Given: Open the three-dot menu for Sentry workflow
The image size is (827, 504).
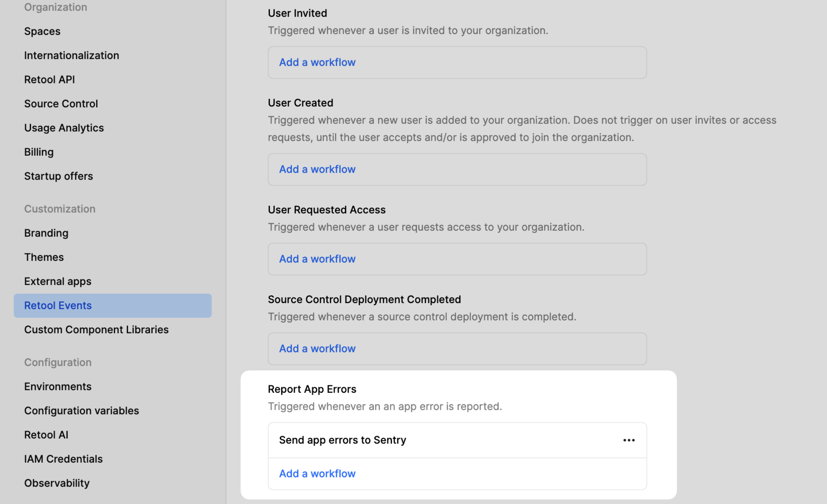Looking at the screenshot, I should pos(629,440).
